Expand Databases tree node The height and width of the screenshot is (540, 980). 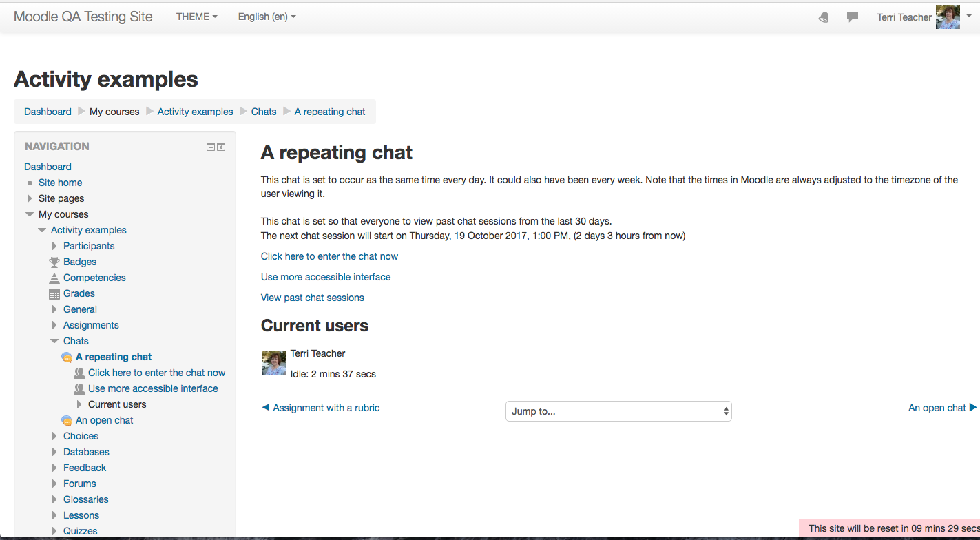[54, 452]
